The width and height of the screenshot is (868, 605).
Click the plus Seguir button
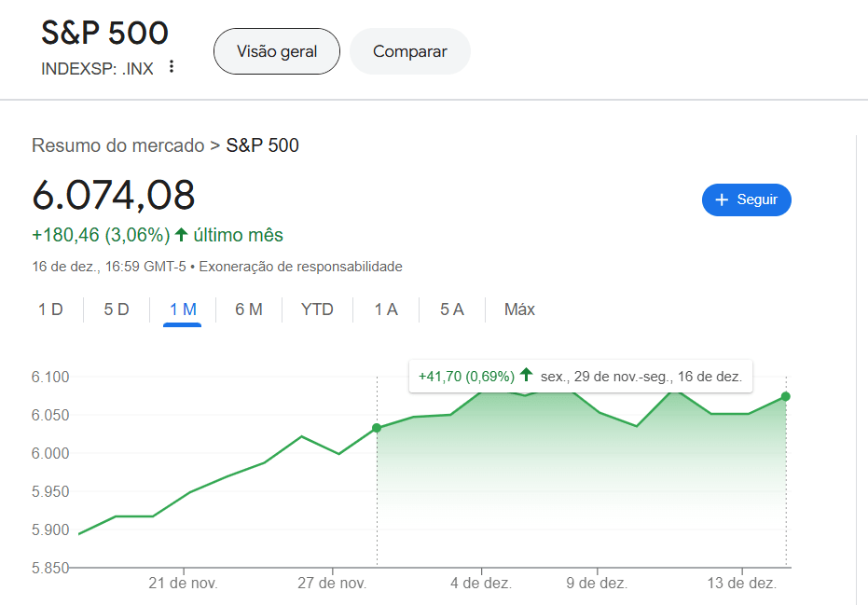pos(746,199)
